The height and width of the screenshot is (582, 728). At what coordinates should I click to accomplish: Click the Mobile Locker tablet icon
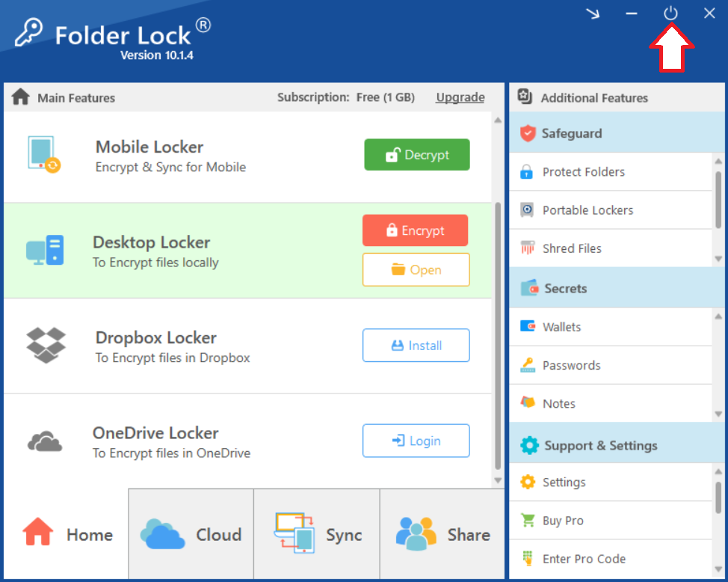pos(44,154)
